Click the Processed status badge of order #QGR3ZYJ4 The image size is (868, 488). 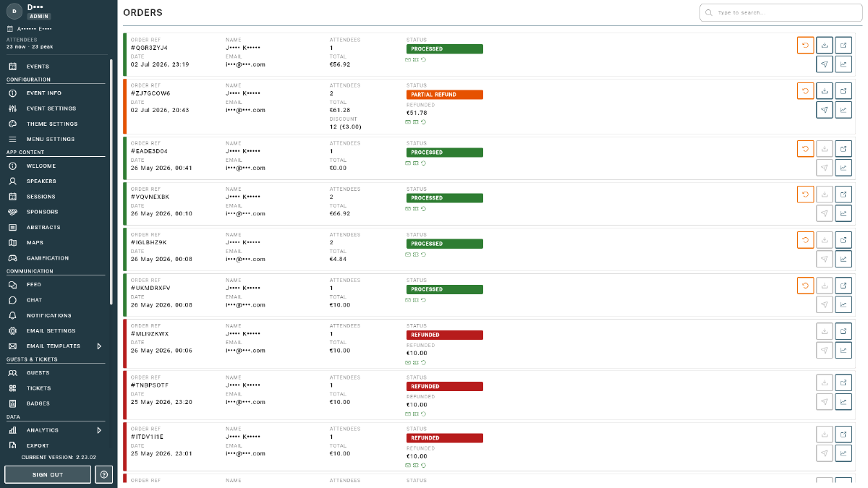(x=445, y=49)
